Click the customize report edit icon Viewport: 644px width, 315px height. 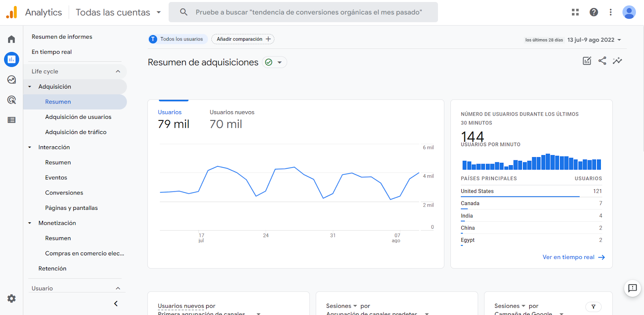click(x=587, y=61)
